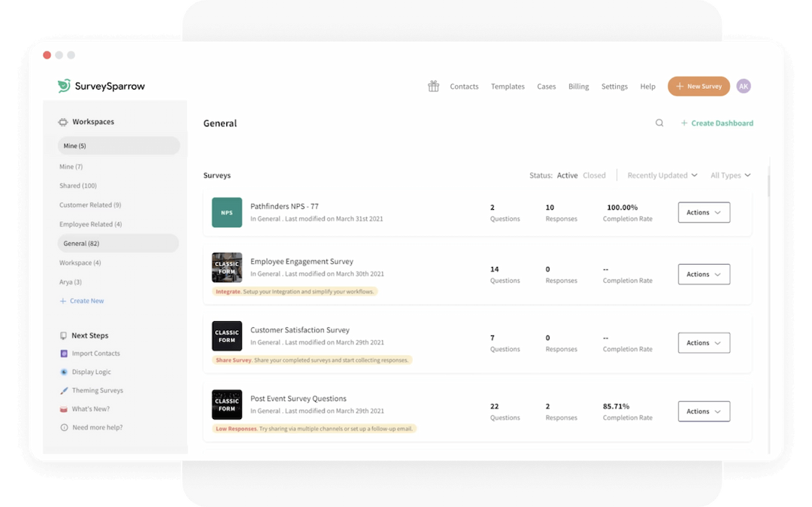This screenshot has width=812, height=507.
Task: Click the AK user avatar
Action: pos(744,87)
